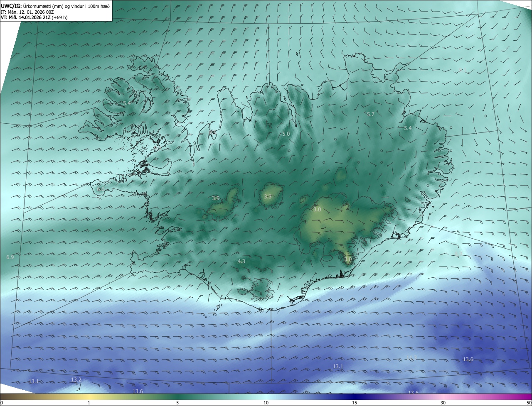Click the 5.7 value label on the map

[371, 114]
